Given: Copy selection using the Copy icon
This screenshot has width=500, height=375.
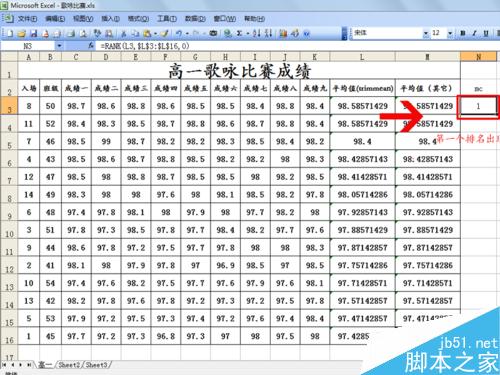Looking at the screenshot, I should (135, 33).
